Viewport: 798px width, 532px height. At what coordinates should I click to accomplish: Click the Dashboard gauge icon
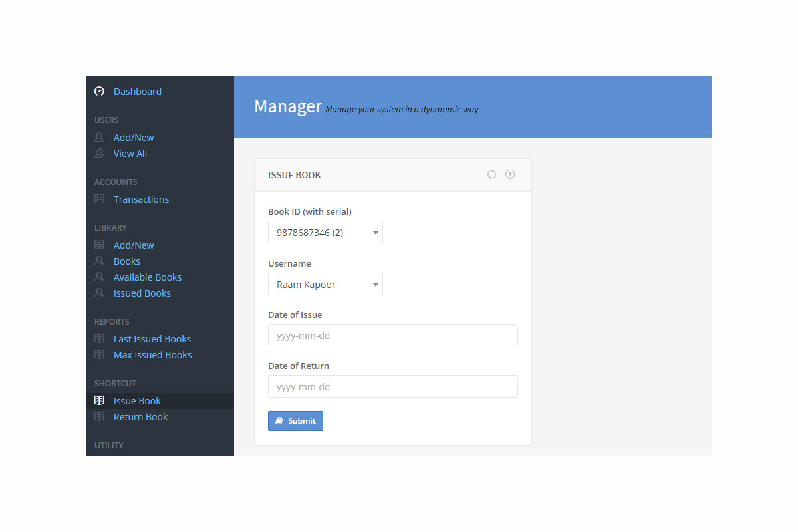click(99, 92)
